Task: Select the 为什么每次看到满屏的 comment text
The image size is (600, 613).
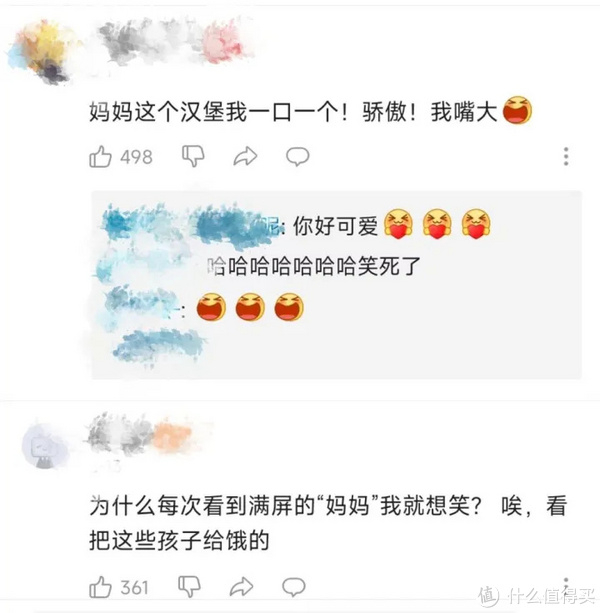Action: coord(328,523)
